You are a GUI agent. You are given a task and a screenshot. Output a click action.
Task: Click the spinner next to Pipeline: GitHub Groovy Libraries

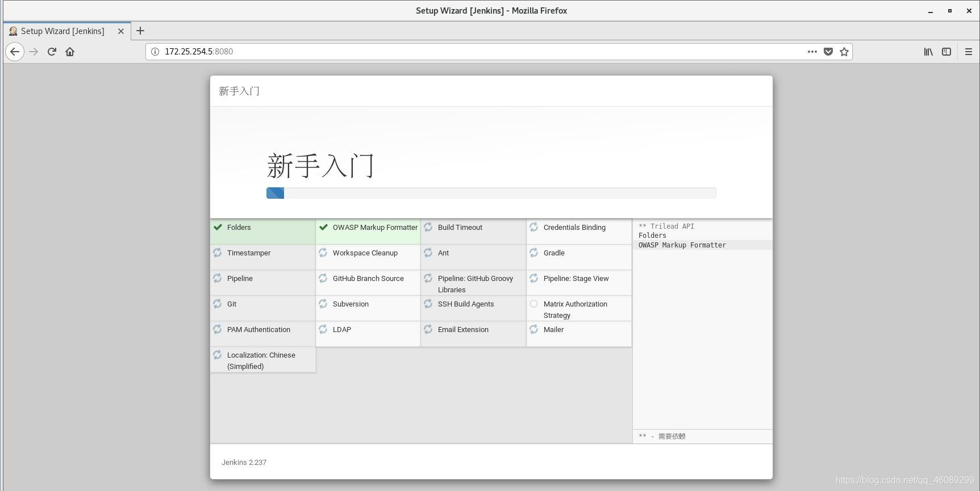pos(428,278)
